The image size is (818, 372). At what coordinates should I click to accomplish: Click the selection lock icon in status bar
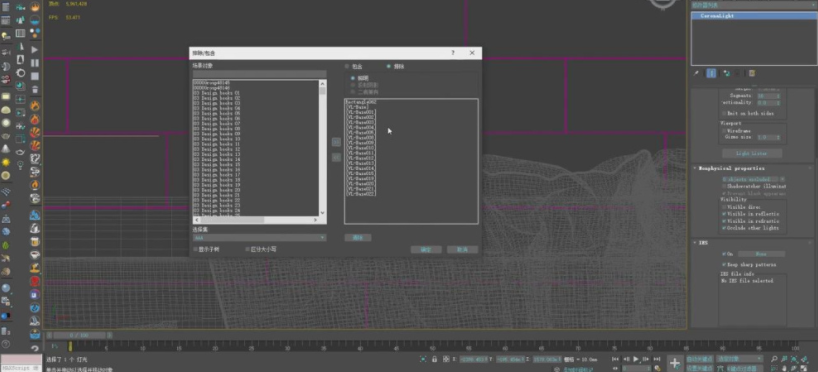point(435,359)
